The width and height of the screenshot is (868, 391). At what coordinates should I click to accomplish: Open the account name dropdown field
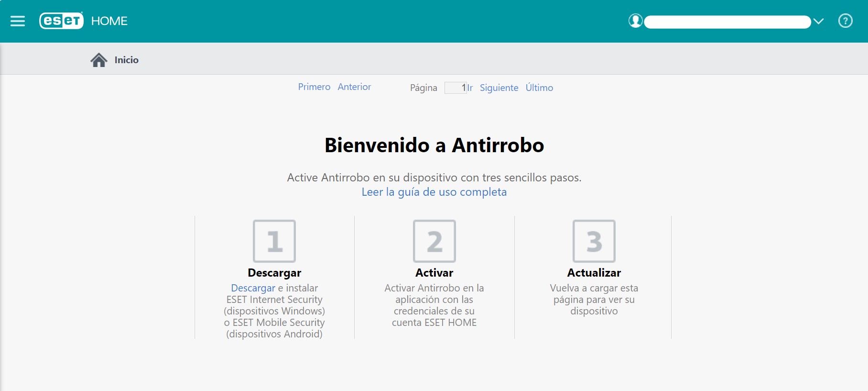pos(727,22)
